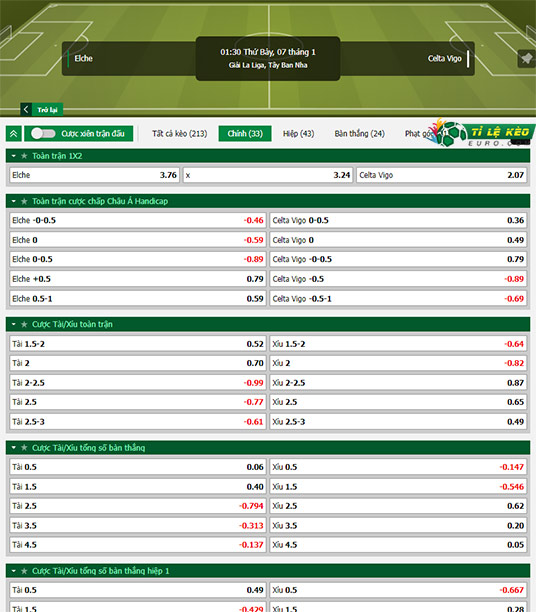Click the Celta Vigo team name in header
Image resolution: width=536 pixels, height=612 pixels.
(x=445, y=59)
